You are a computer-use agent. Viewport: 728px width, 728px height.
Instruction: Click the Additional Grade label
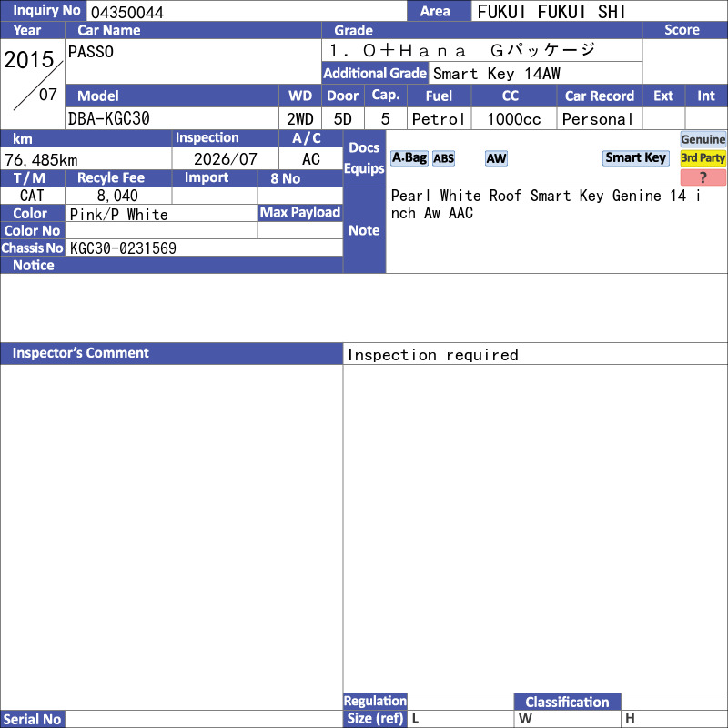(x=375, y=74)
